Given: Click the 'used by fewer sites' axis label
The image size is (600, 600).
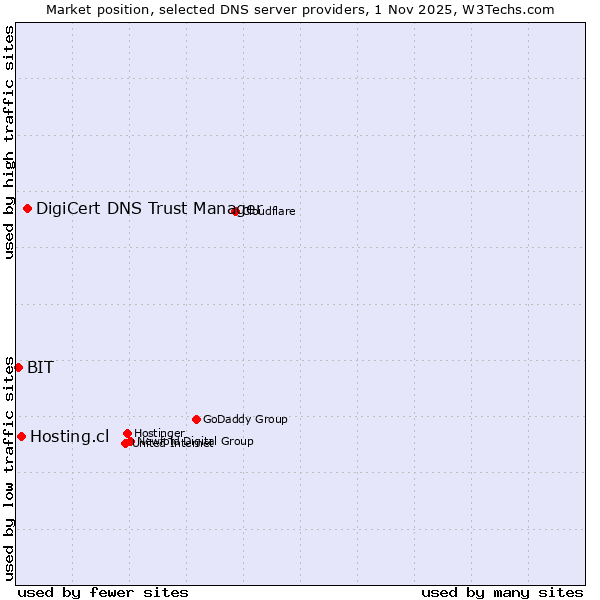Looking at the screenshot, I should pyautogui.click(x=103, y=592).
